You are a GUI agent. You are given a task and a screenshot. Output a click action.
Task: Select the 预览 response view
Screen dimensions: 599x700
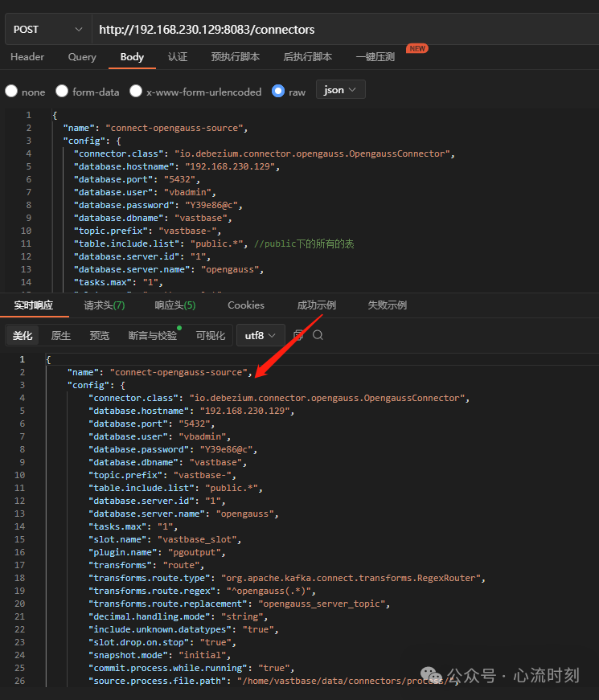pos(99,335)
